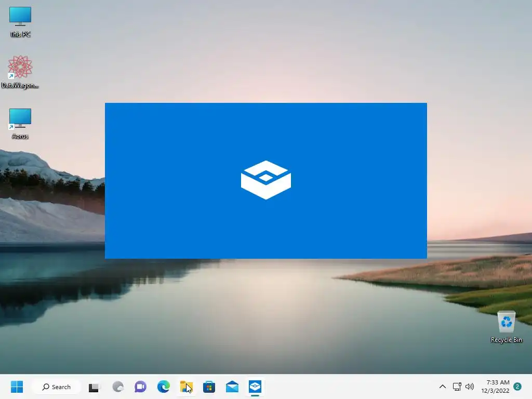Open the grey Edge-style taskbar icon
The image size is (532, 399).
point(118,387)
